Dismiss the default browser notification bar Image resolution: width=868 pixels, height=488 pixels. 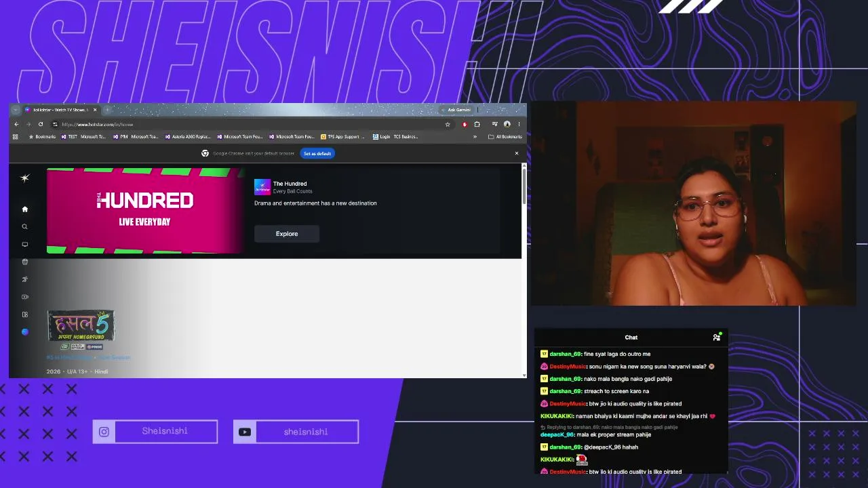click(x=517, y=153)
